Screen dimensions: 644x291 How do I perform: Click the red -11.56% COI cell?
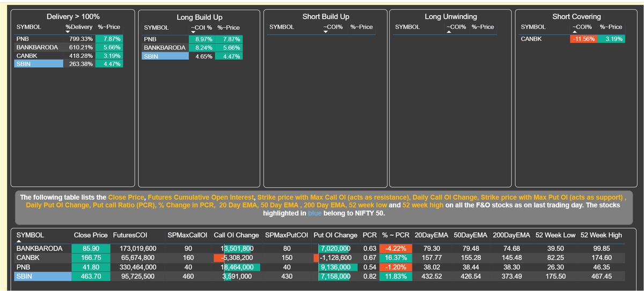click(x=583, y=39)
